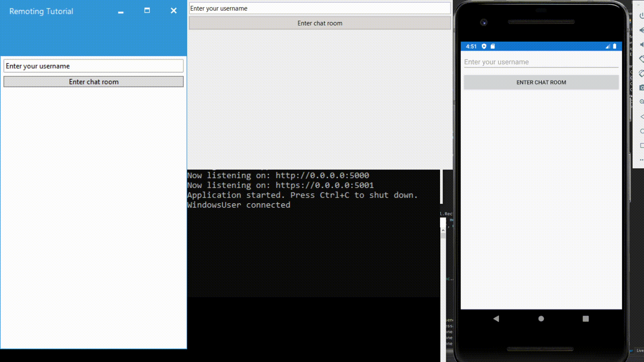Click the emulator rotate left icon
The height and width of the screenshot is (362, 644).
[x=641, y=59]
